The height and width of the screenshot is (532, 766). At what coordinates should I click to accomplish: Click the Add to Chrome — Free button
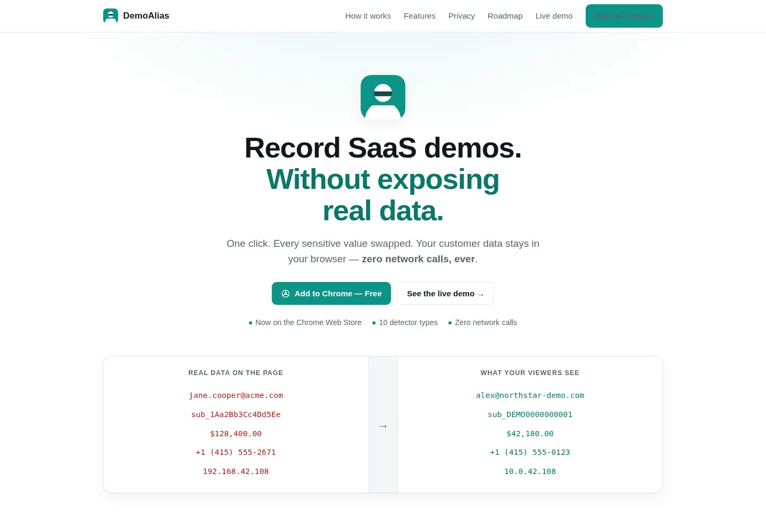tap(331, 294)
